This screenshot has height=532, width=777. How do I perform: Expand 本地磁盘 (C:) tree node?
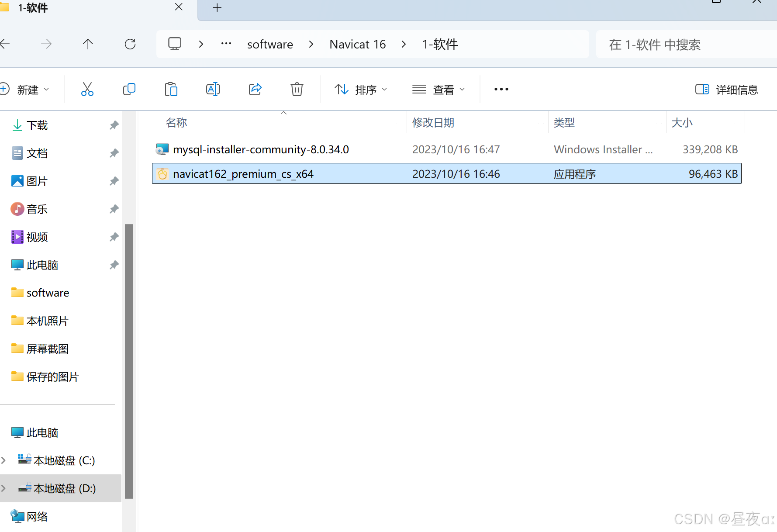pyautogui.click(x=3, y=460)
